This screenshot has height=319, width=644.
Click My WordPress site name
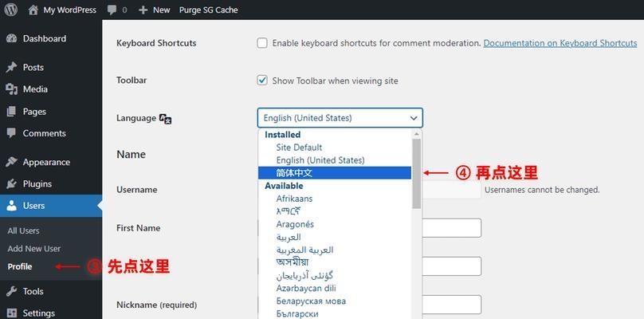[x=70, y=10]
